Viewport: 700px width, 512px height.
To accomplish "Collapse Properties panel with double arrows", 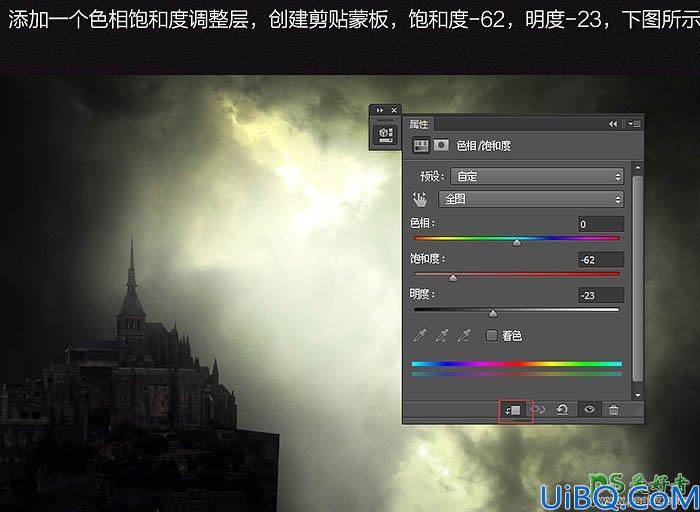I will point(613,124).
